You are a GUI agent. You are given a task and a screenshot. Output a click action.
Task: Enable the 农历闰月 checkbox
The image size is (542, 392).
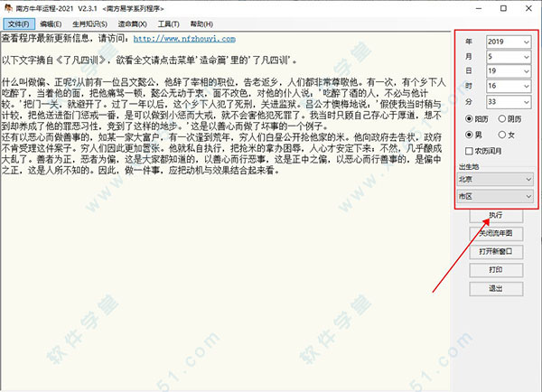click(x=466, y=151)
